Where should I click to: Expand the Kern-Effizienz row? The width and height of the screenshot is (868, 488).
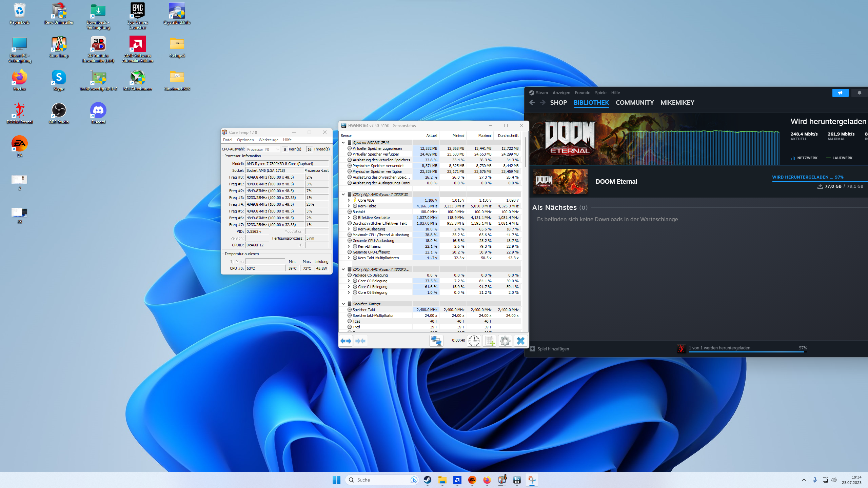[349, 246]
